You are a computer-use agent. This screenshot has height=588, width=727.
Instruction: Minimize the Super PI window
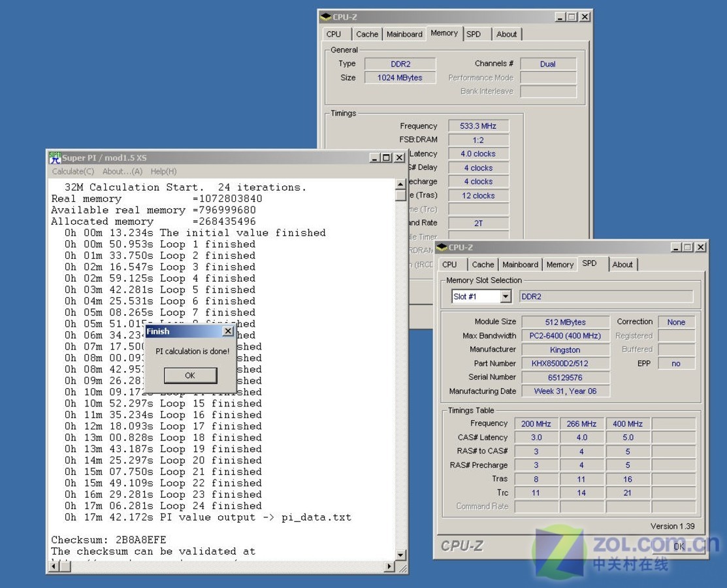coord(375,157)
